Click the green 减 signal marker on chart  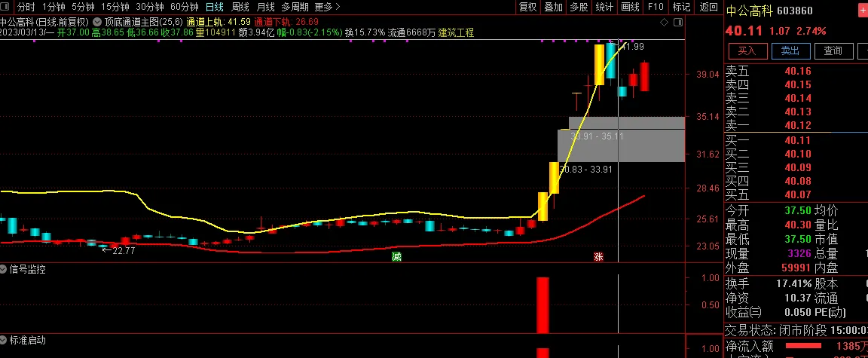pyautogui.click(x=396, y=257)
